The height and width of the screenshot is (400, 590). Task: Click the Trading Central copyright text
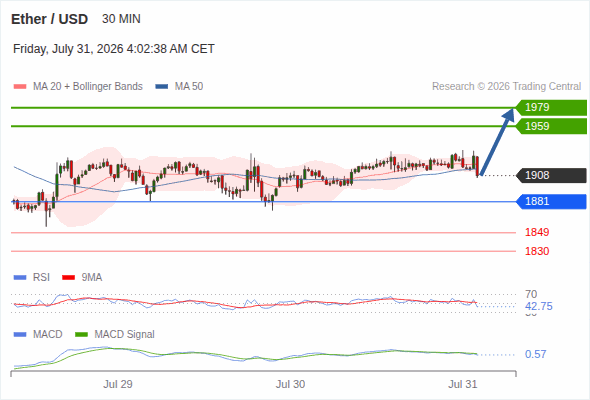pyautogui.click(x=506, y=87)
